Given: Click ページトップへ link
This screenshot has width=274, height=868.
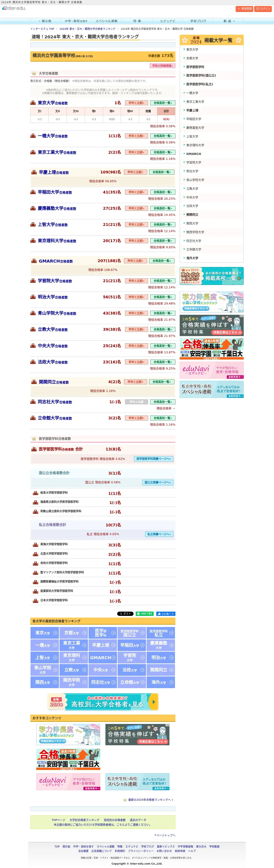Looking at the screenshot, I should [x=165, y=835].
